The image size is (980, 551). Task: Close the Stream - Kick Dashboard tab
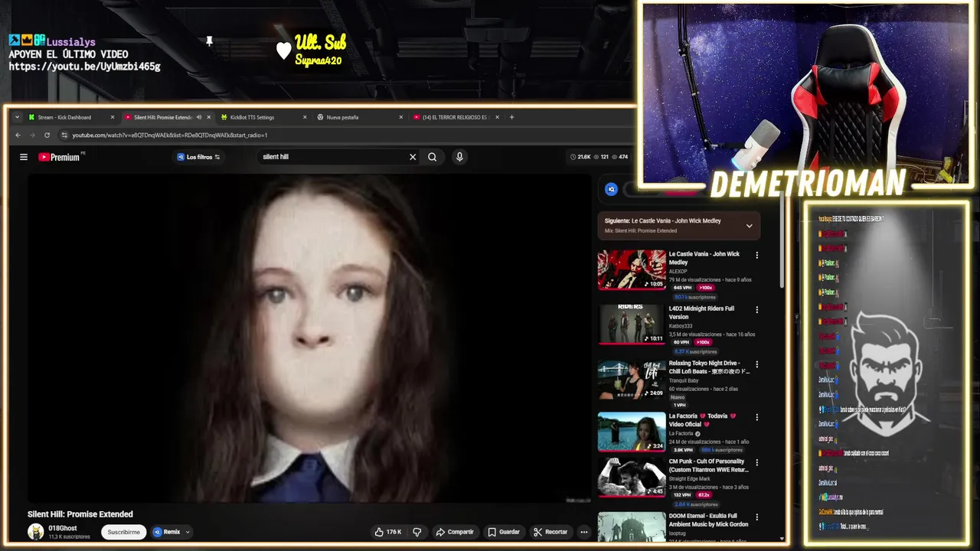pyautogui.click(x=113, y=117)
